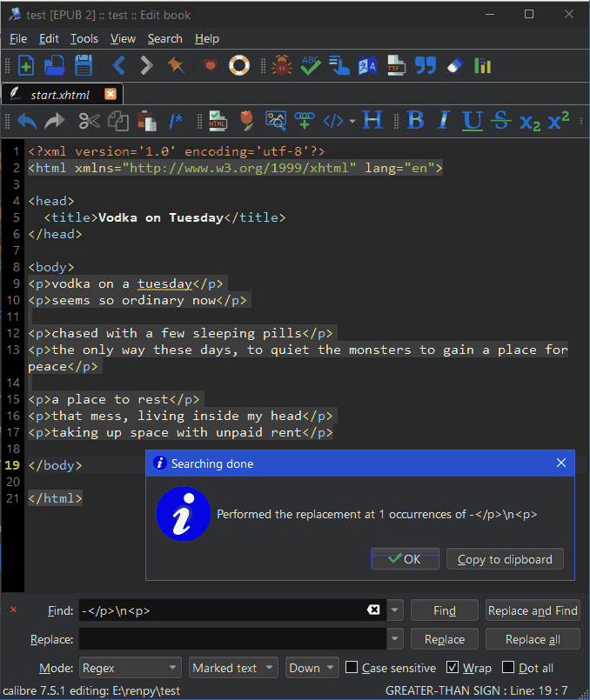Apply bold with the B icon
Viewport: 590px width, 700px height.
click(x=415, y=121)
